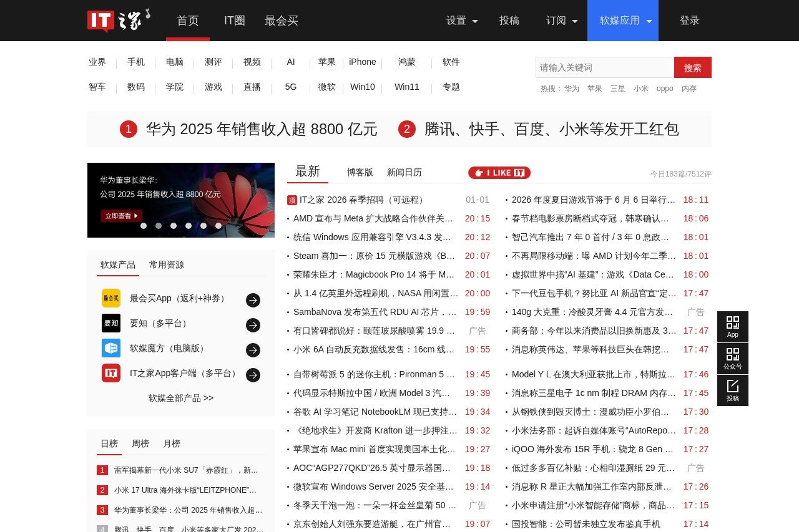
Task: Open article iQOO 海外发布 15R 手机
Action: pos(593,449)
